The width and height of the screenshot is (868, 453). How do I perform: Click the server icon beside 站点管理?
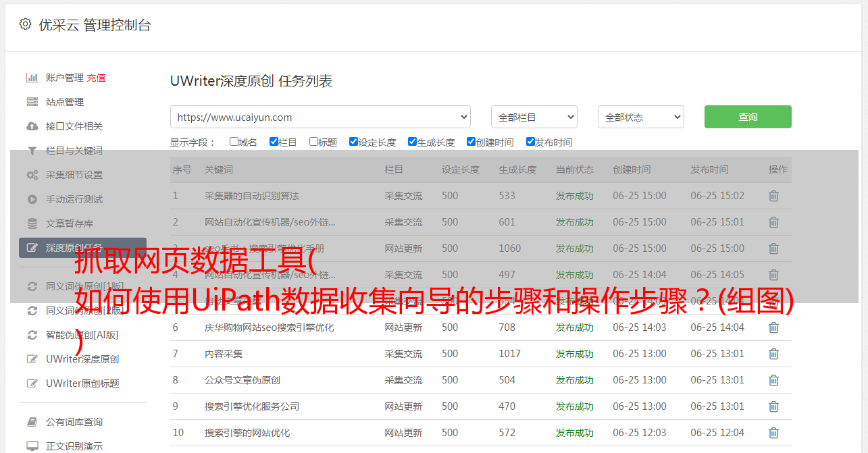[32, 102]
